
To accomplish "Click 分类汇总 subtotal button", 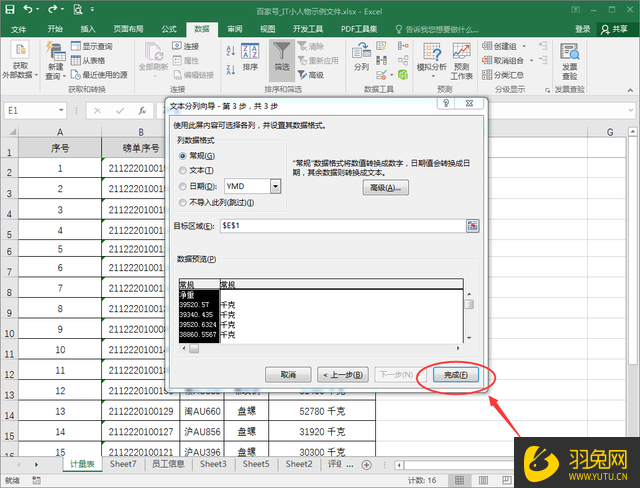I will pos(503,75).
